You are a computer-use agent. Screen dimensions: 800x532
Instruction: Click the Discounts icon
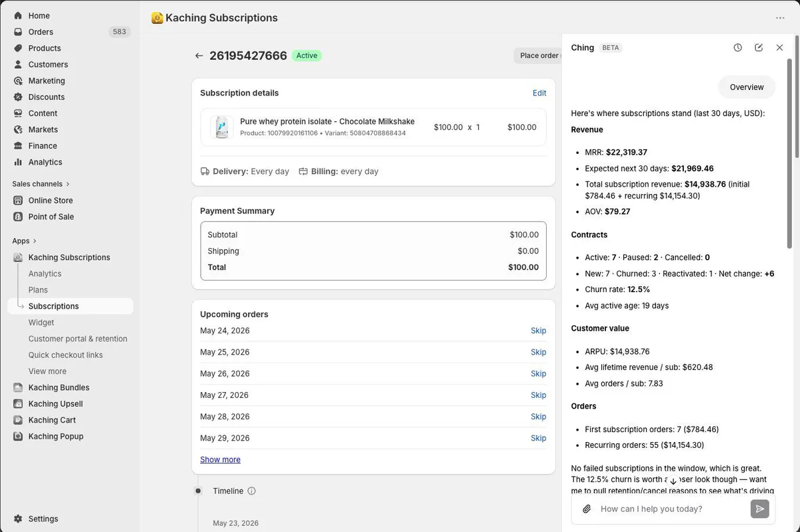[x=18, y=97]
